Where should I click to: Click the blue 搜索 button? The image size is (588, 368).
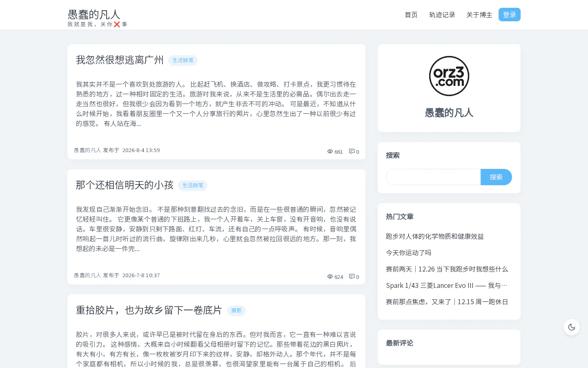point(496,177)
